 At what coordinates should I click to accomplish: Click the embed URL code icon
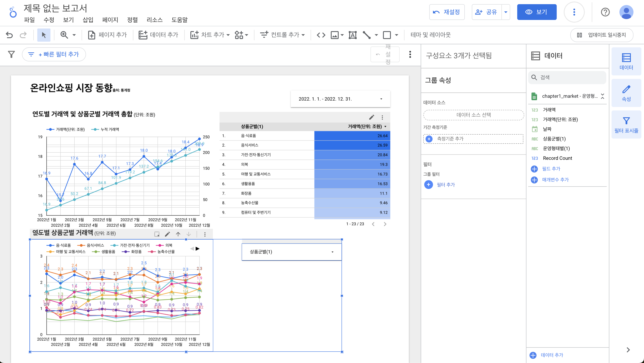point(321,35)
